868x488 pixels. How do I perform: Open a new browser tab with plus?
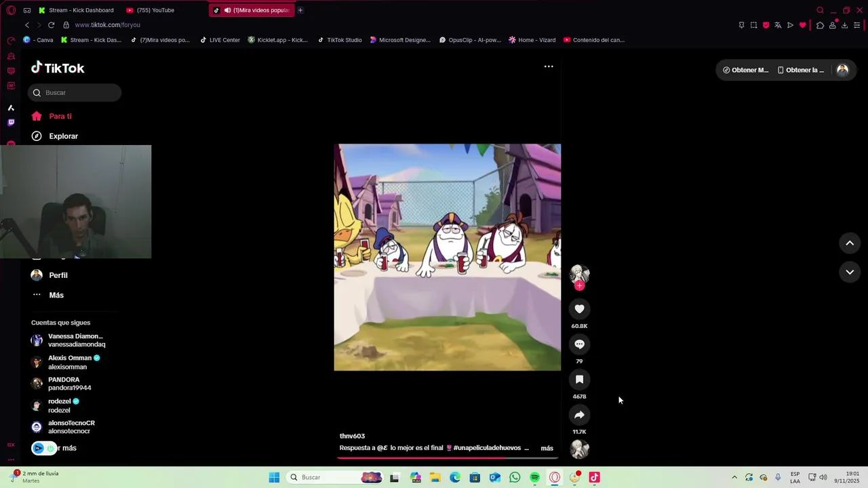pos(300,10)
